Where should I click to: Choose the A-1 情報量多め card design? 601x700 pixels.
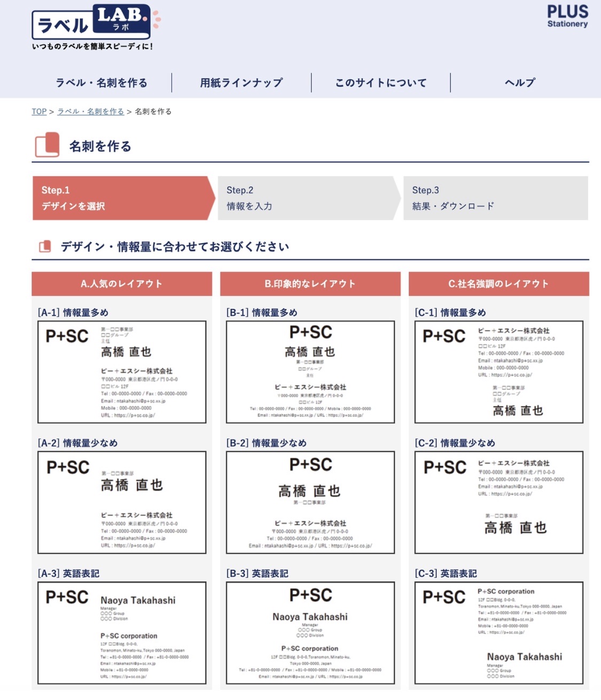click(122, 372)
